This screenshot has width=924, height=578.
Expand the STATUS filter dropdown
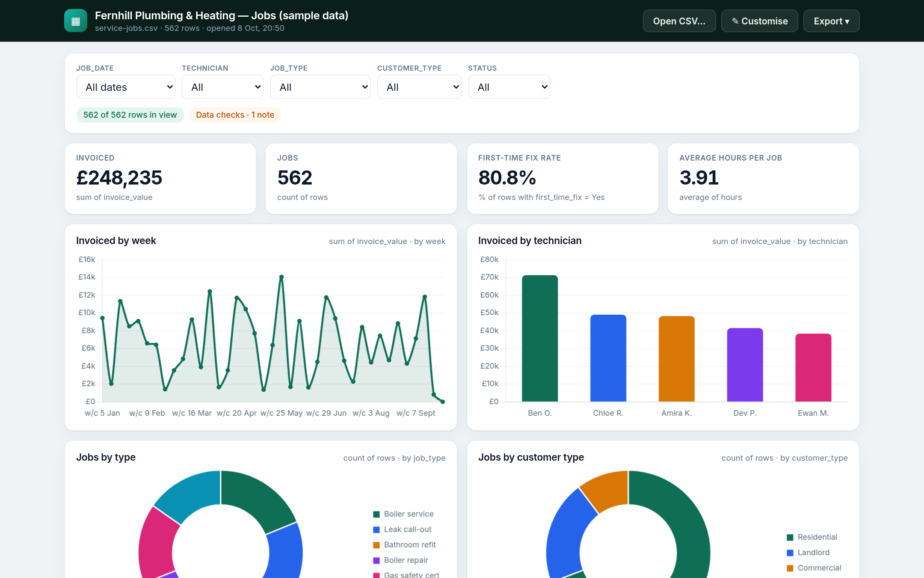click(509, 87)
